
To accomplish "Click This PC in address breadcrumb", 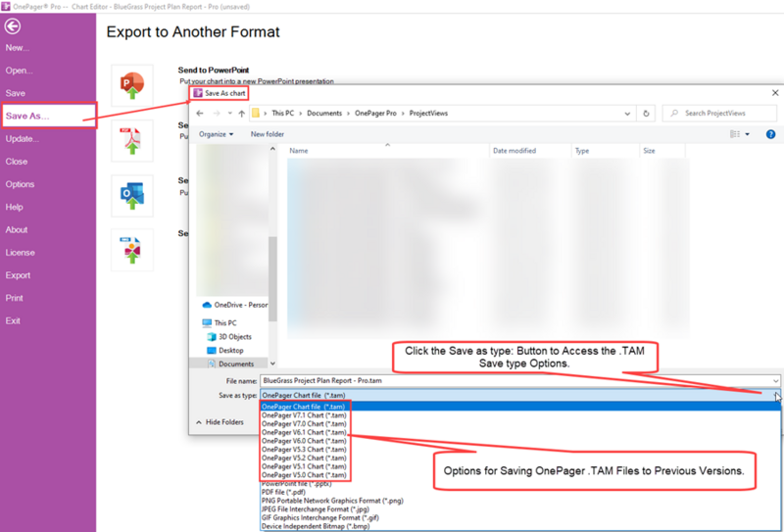I will click(x=283, y=114).
